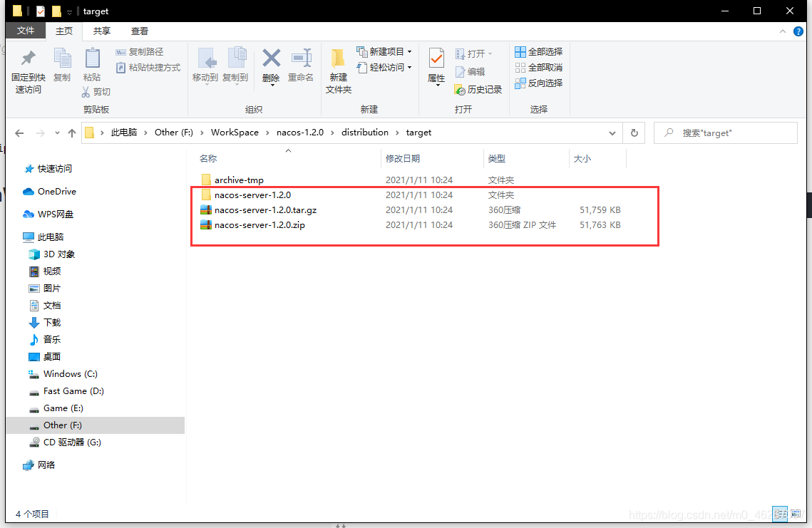The width and height of the screenshot is (812, 528).
Task: Click the History record button
Action: pos(478,90)
